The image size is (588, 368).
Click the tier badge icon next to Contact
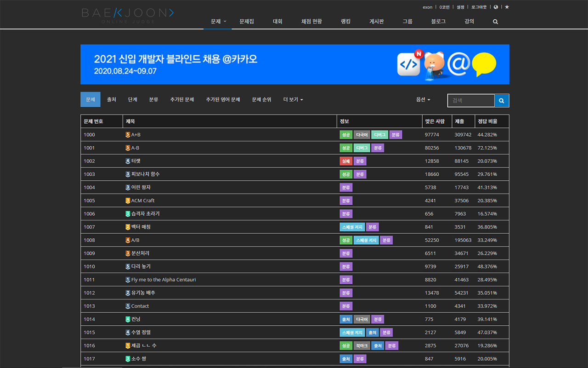click(128, 306)
